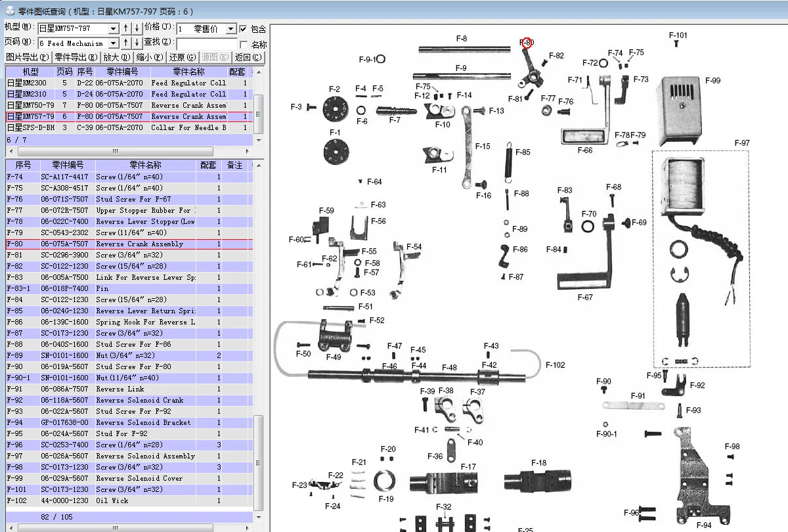Select next model with 机型 down arrow
This screenshot has width=788, height=532.
tap(137, 28)
